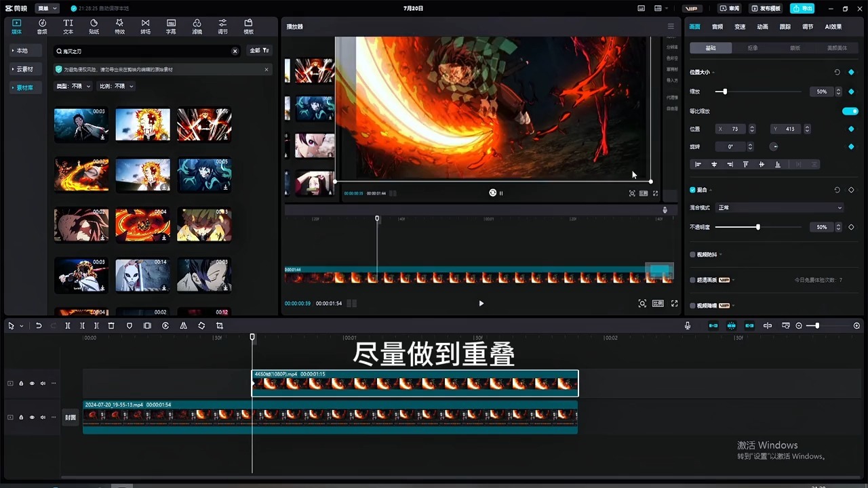868x488 pixels.
Task: Open the selection tool dropdown arrow in timeline
Action: click(x=22, y=326)
